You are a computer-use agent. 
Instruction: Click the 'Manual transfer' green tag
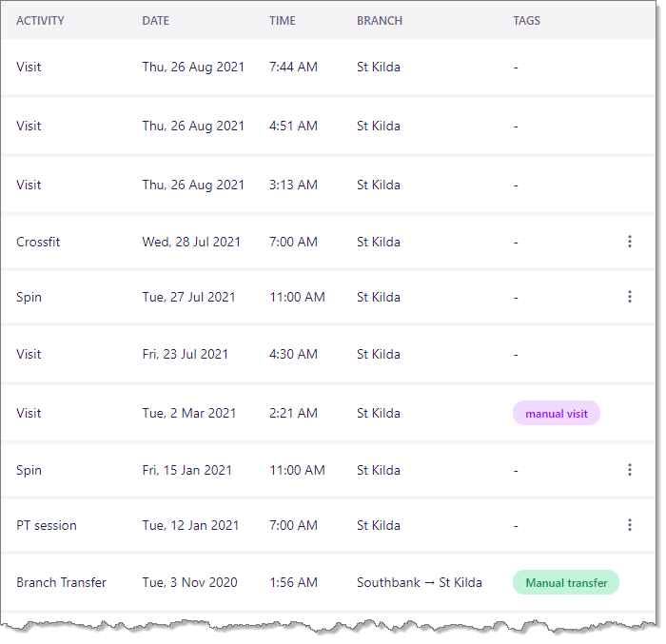click(x=566, y=582)
